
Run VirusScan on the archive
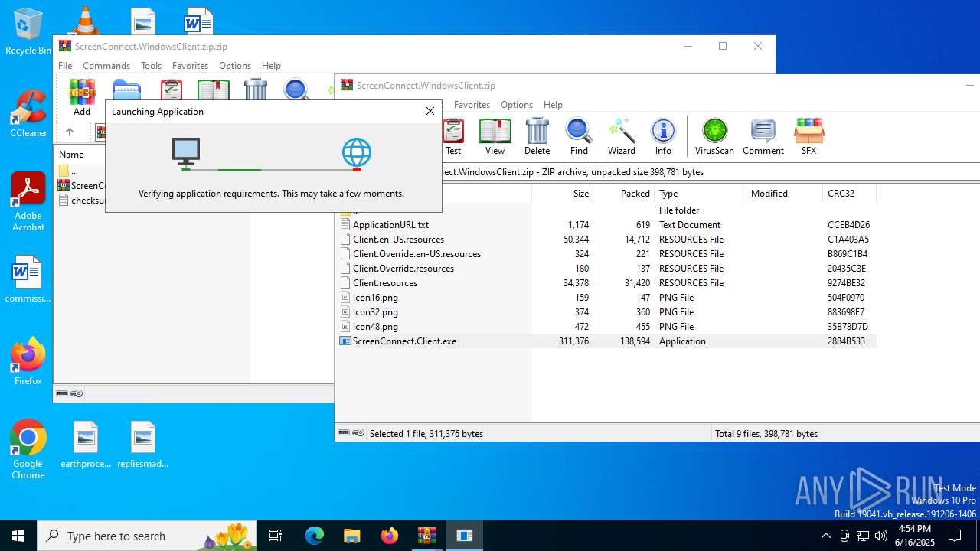(x=714, y=136)
